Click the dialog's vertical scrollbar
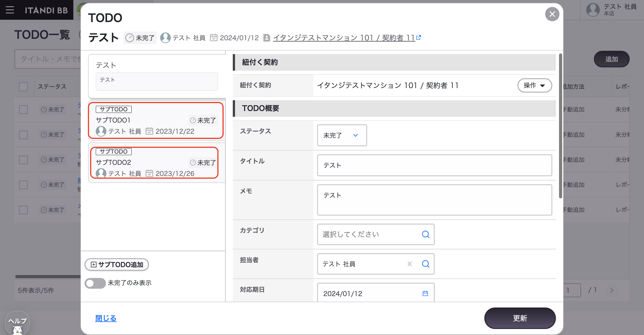 click(x=561, y=126)
